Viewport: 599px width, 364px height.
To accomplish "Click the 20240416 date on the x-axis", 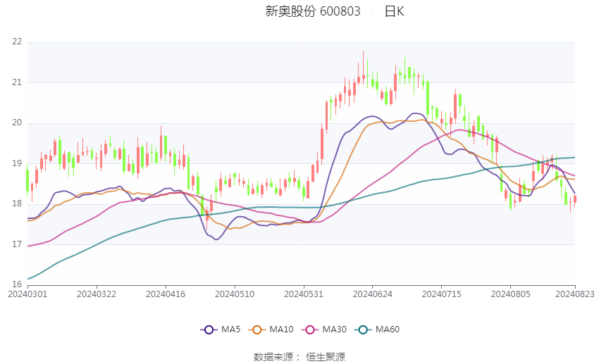I will click(165, 293).
